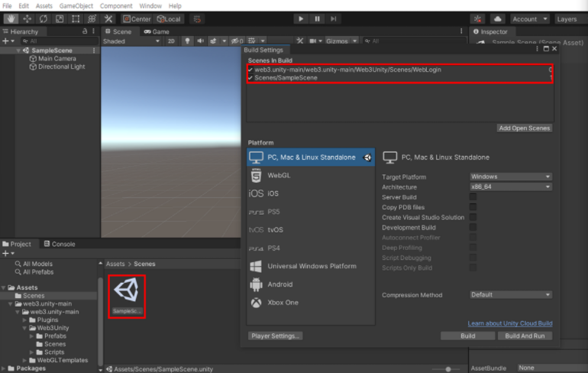Image resolution: width=588 pixels, height=373 pixels.
Task: Step one frame forward
Action: click(334, 19)
